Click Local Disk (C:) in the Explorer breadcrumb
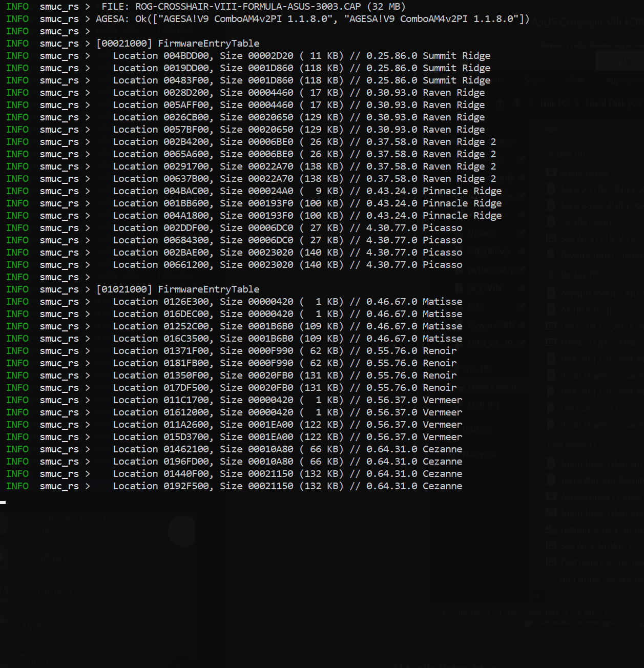 click(613, 103)
